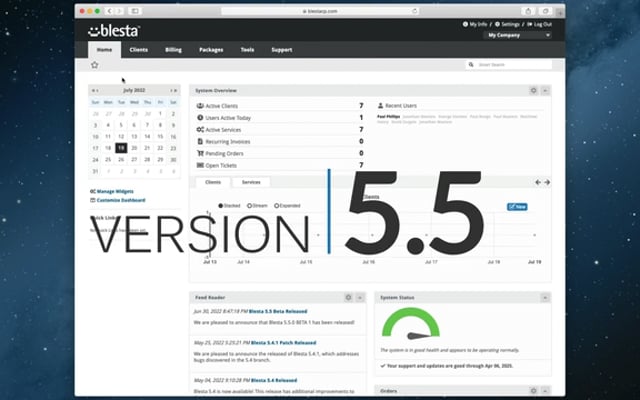
Task: Switch to the Services graph tab
Action: [251, 182]
